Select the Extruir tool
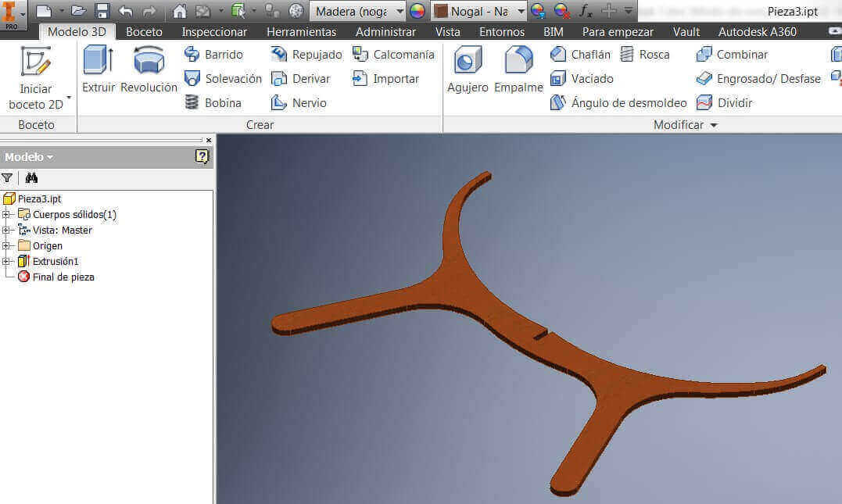 pyautogui.click(x=99, y=70)
